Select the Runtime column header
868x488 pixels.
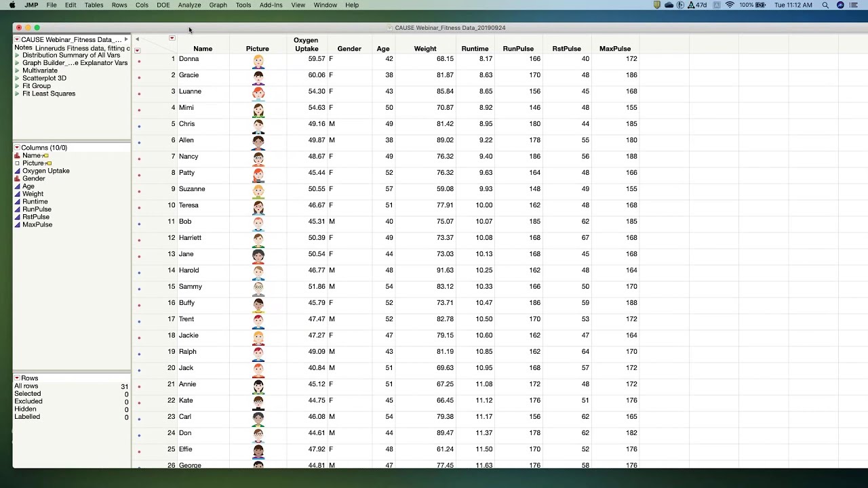coord(475,49)
